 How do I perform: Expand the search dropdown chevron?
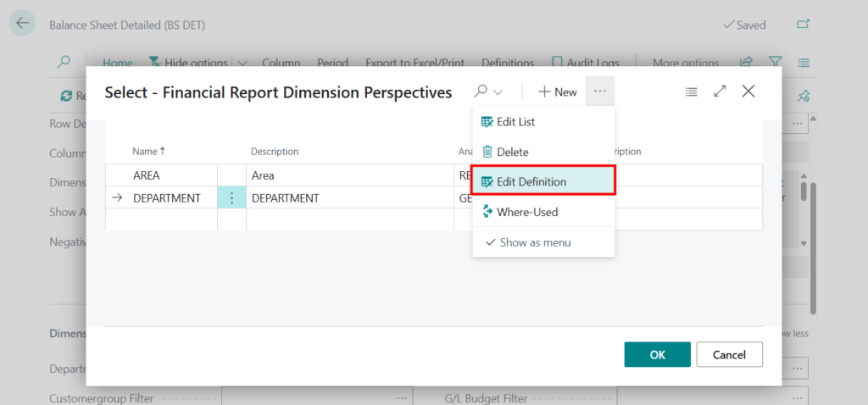498,92
